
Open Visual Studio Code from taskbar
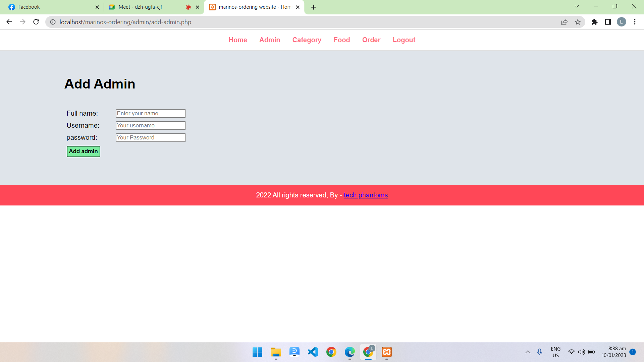pyautogui.click(x=313, y=352)
